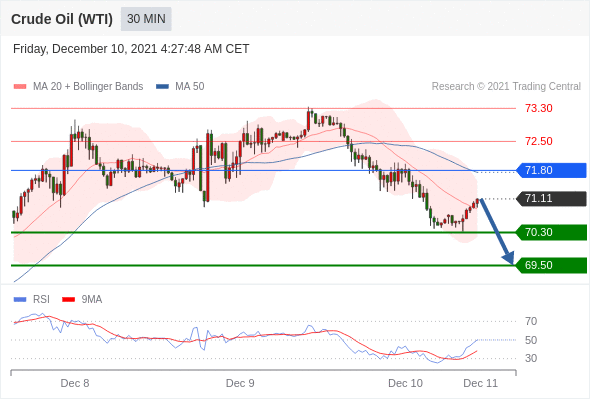This screenshot has width=590, height=400.
Task: Click the MA 50 blue legend swatch
Action: (x=162, y=87)
